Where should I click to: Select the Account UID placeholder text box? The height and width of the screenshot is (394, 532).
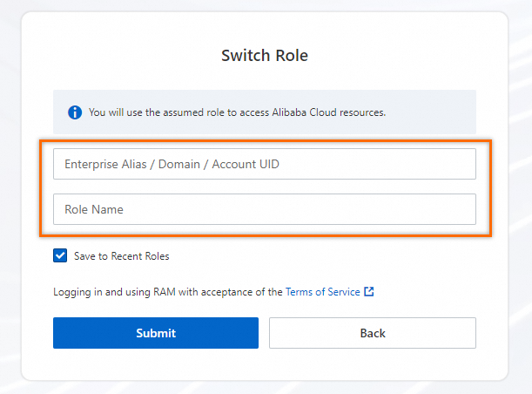click(265, 164)
